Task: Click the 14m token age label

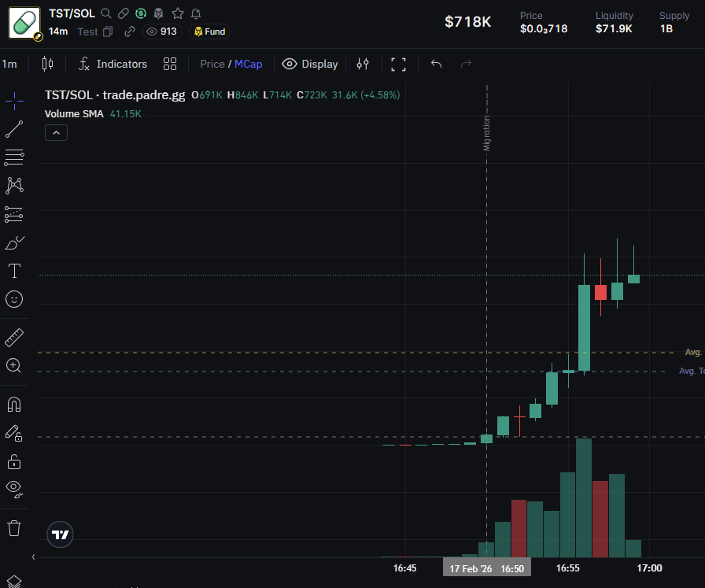Action: pos(58,31)
